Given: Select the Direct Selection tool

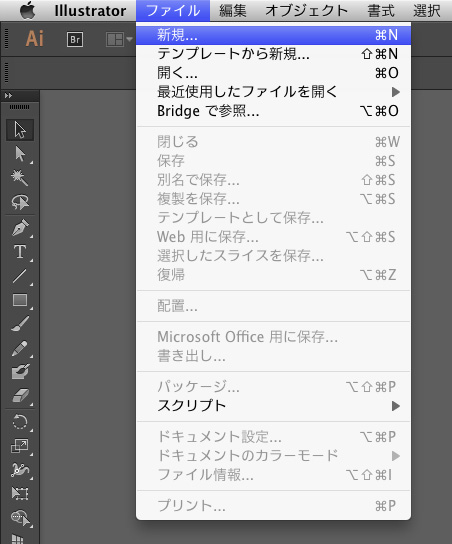Looking at the screenshot, I should pyautogui.click(x=20, y=154).
